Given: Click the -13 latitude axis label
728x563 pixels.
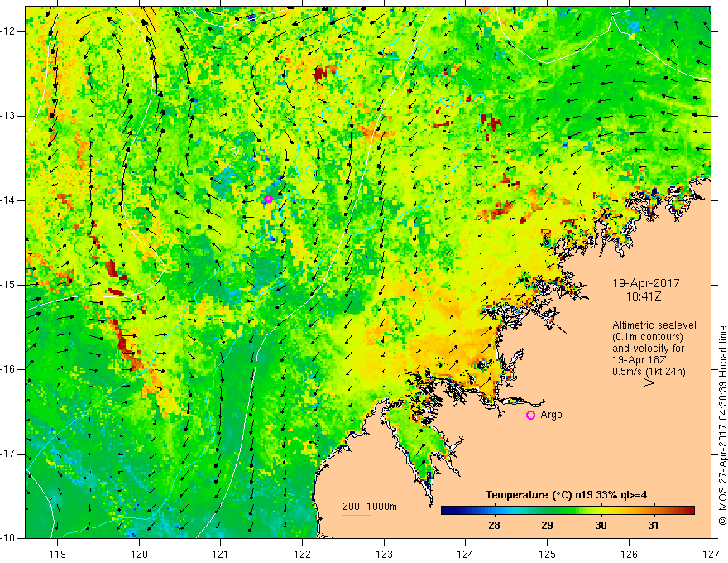Looking at the screenshot, I should click(x=9, y=116).
